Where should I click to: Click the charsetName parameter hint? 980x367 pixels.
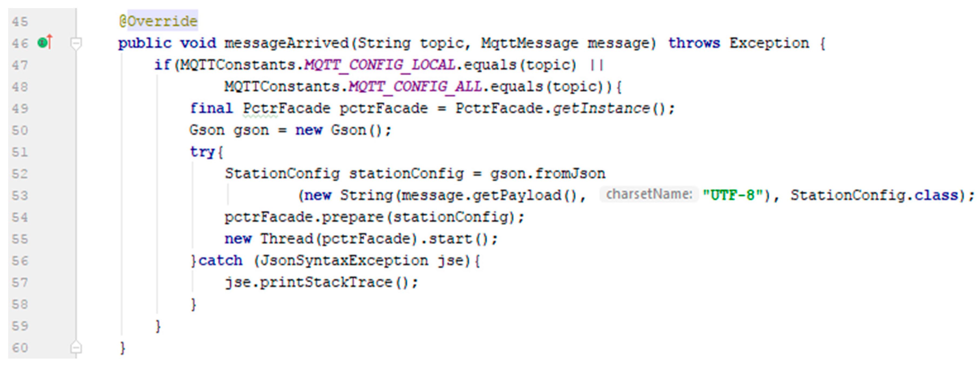pyautogui.click(x=649, y=194)
